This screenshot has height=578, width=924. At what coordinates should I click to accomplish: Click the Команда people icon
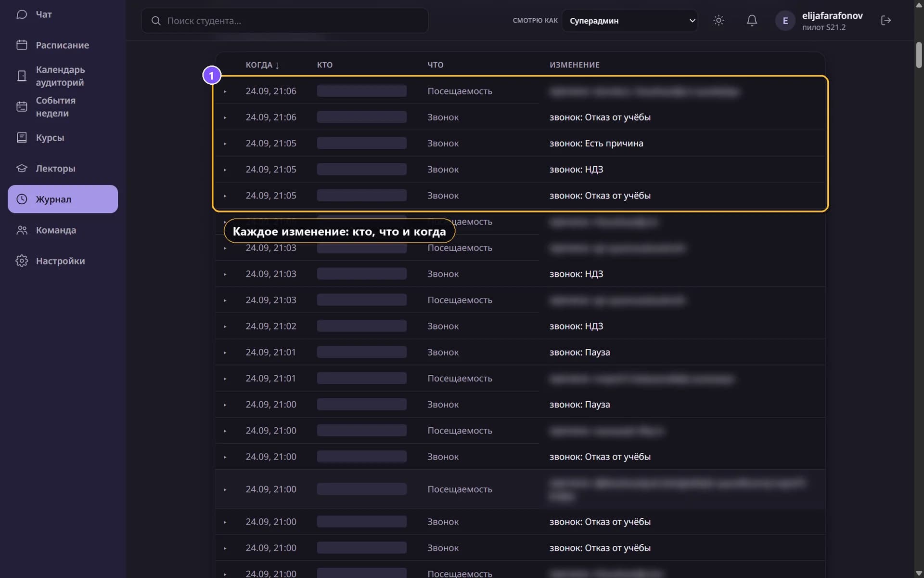22,230
